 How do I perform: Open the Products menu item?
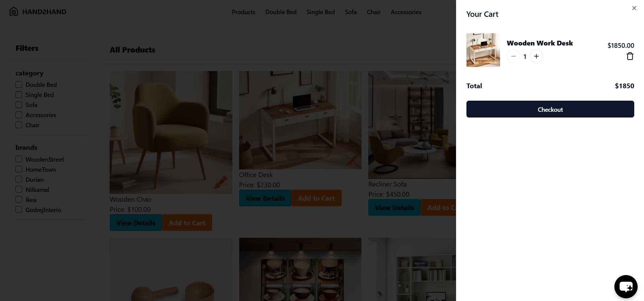pos(243,12)
